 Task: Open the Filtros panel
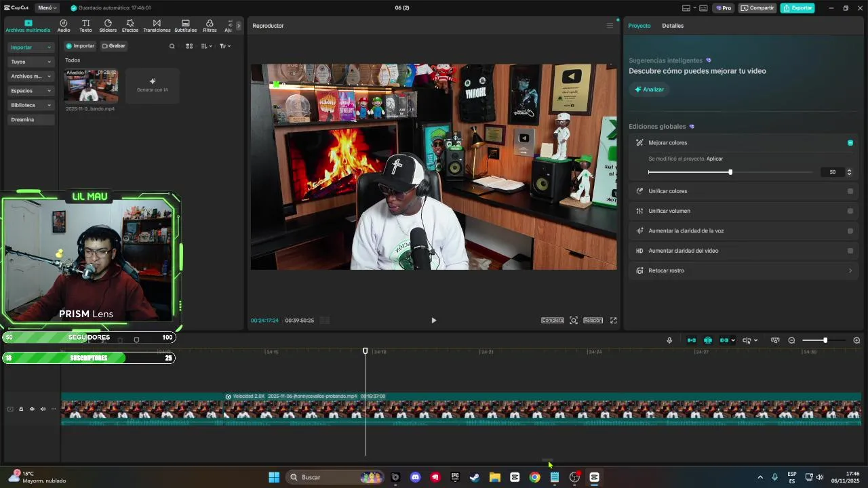(x=210, y=26)
